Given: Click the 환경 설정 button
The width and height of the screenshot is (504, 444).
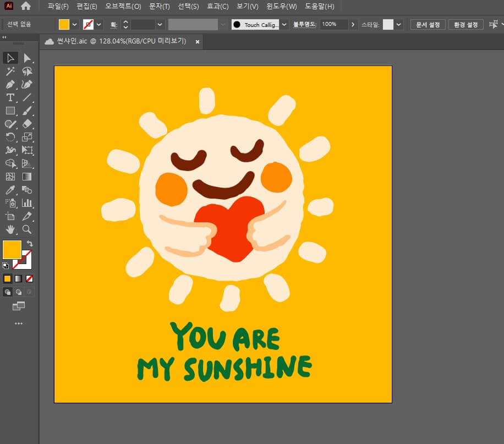Looking at the screenshot, I should (465, 25).
